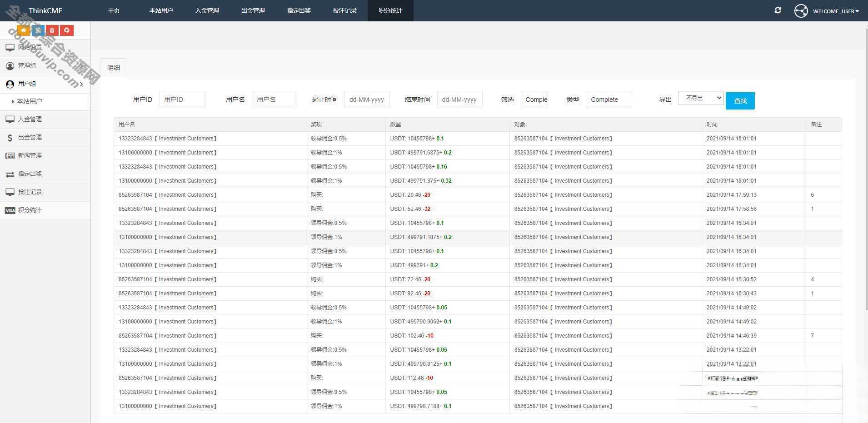Click VISA card icon beside 积分统计

(x=10, y=210)
